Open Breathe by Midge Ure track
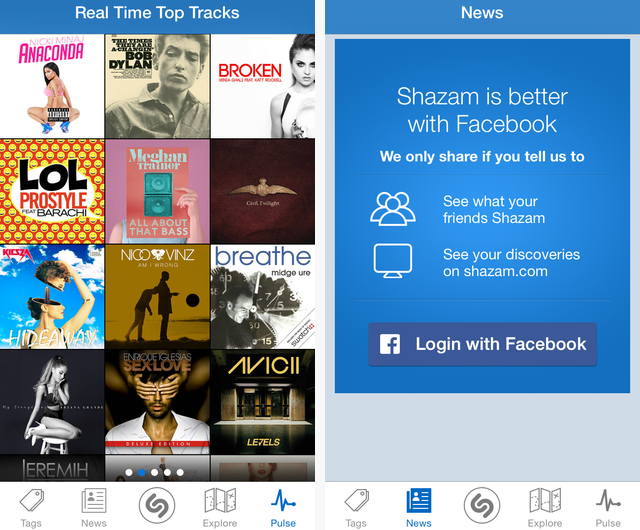The image size is (640, 530). point(263,296)
